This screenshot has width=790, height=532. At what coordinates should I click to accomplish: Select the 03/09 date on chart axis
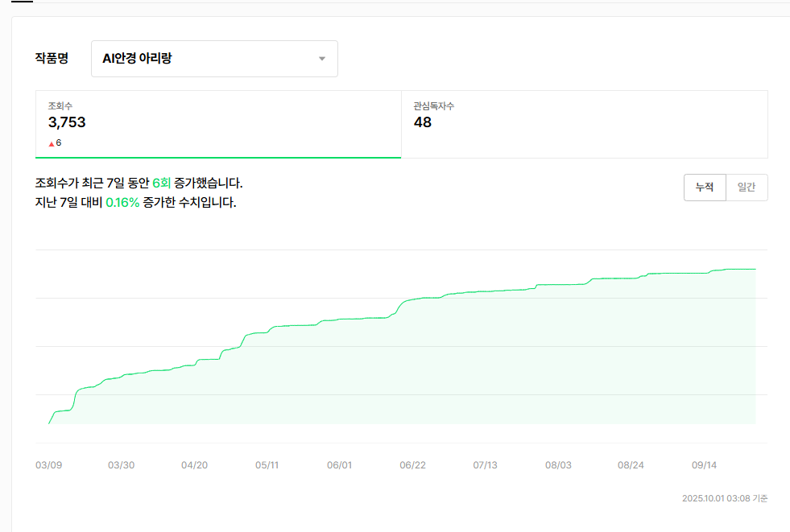pos(48,465)
